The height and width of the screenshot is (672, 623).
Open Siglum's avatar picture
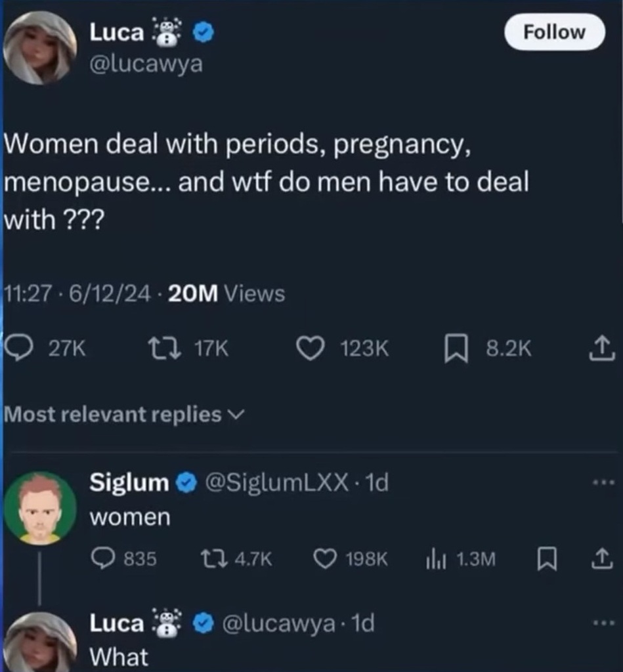pyautogui.click(x=40, y=509)
